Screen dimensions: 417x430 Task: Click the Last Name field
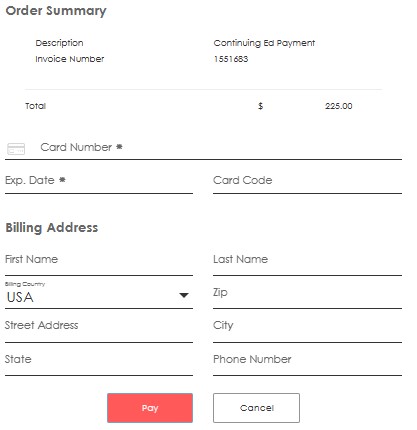click(x=307, y=260)
